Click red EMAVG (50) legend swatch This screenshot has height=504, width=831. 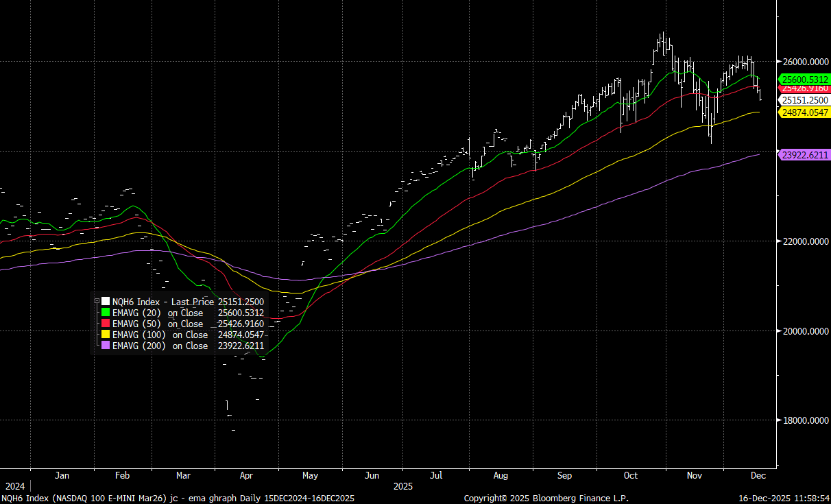(106, 324)
